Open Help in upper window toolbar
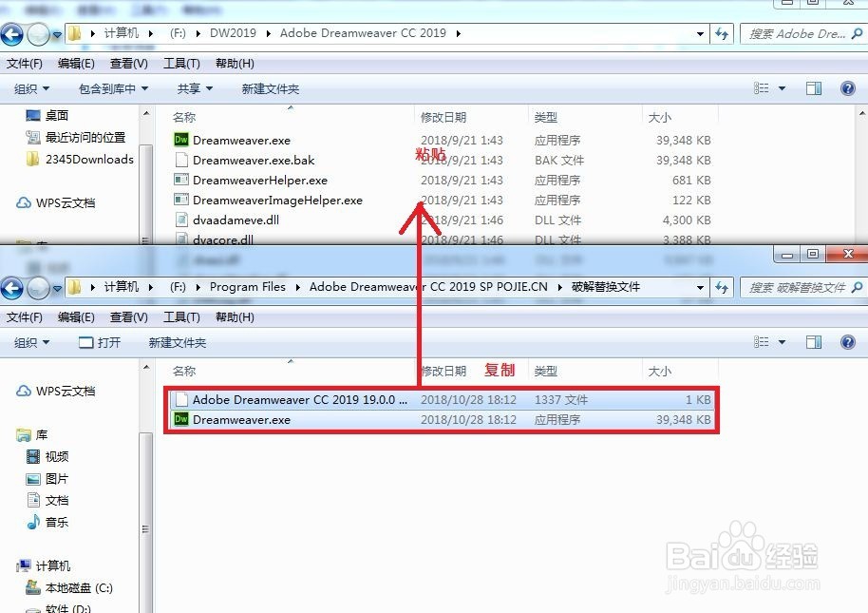The height and width of the screenshot is (613, 868). pos(847,88)
